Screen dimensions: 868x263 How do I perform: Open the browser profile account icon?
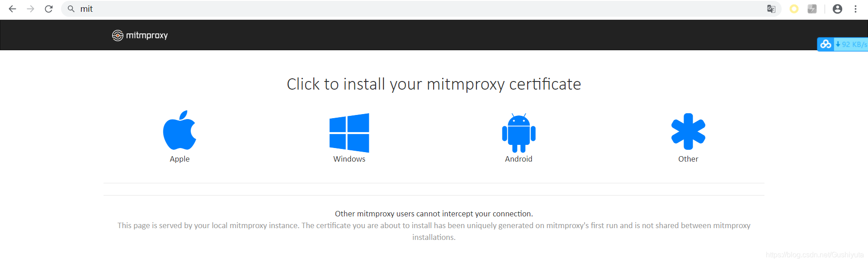coord(837,9)
